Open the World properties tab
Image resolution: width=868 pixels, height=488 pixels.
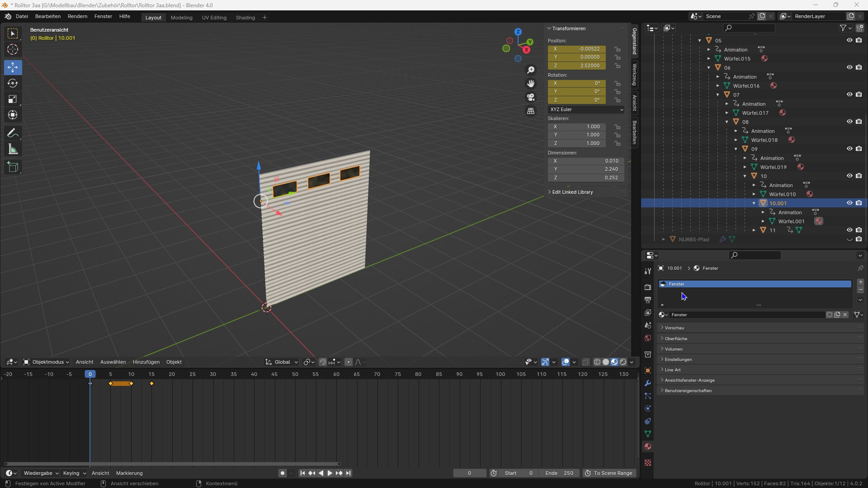click(648, 338)
